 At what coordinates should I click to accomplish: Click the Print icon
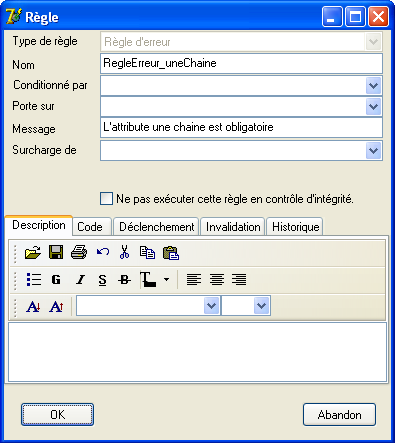coord(79,252)
